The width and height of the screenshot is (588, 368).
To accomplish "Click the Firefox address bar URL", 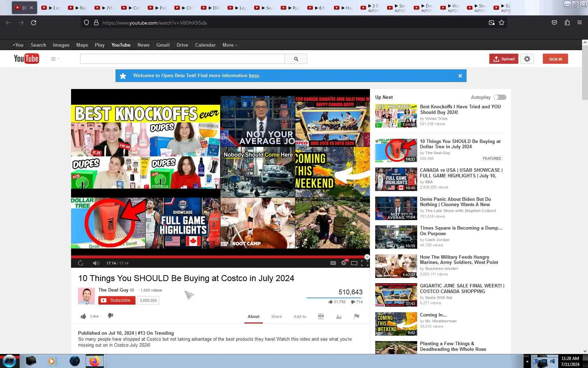I will pyautogui.click(x=155, y=23).
